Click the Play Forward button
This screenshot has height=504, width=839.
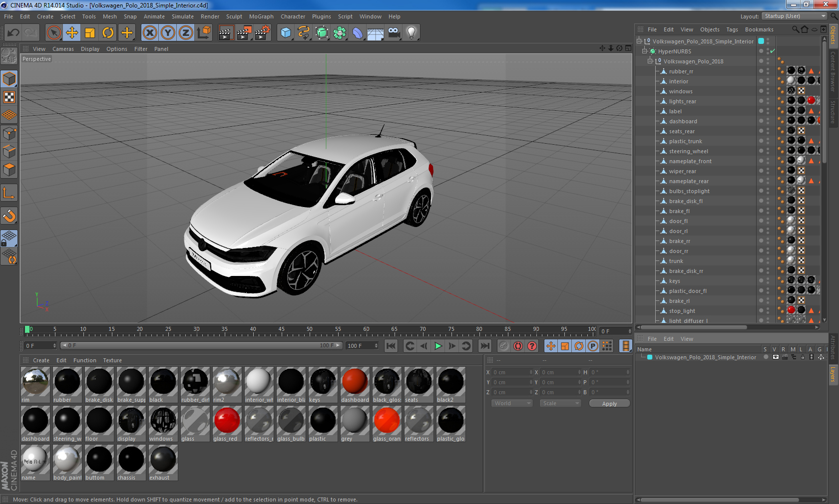tap(438, 346)
